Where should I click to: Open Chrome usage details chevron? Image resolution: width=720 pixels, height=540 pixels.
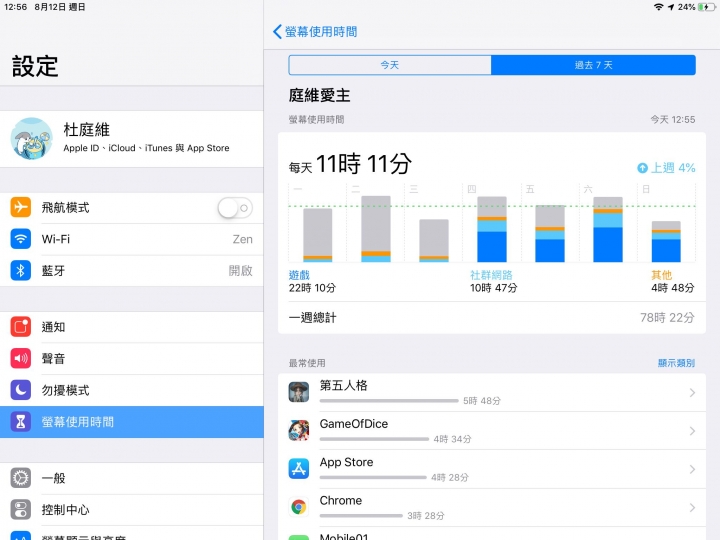pos(692,507)
